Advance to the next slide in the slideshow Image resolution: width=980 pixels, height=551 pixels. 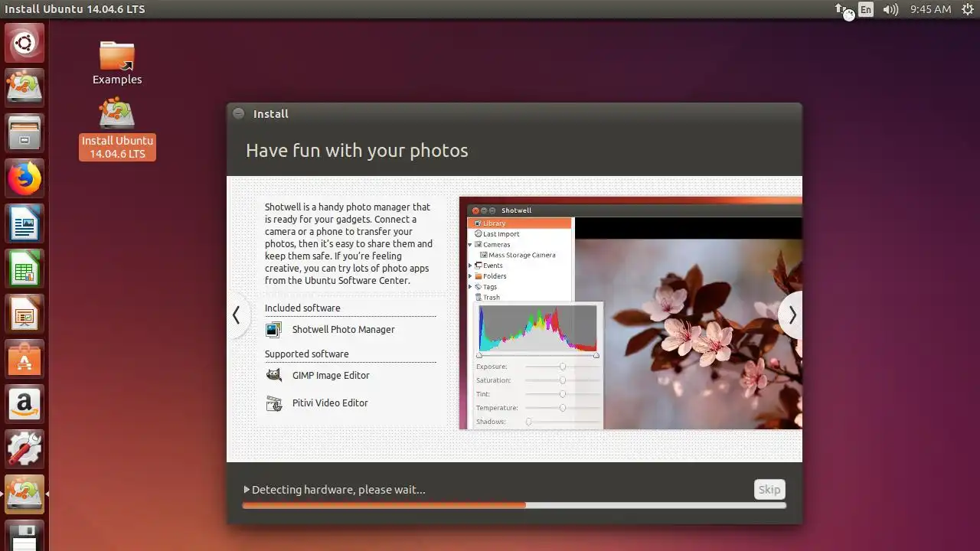[x=792, y=315]
